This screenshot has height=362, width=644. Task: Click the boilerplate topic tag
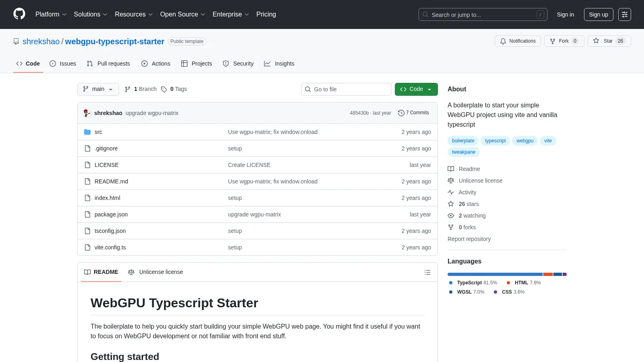[463, 141]
